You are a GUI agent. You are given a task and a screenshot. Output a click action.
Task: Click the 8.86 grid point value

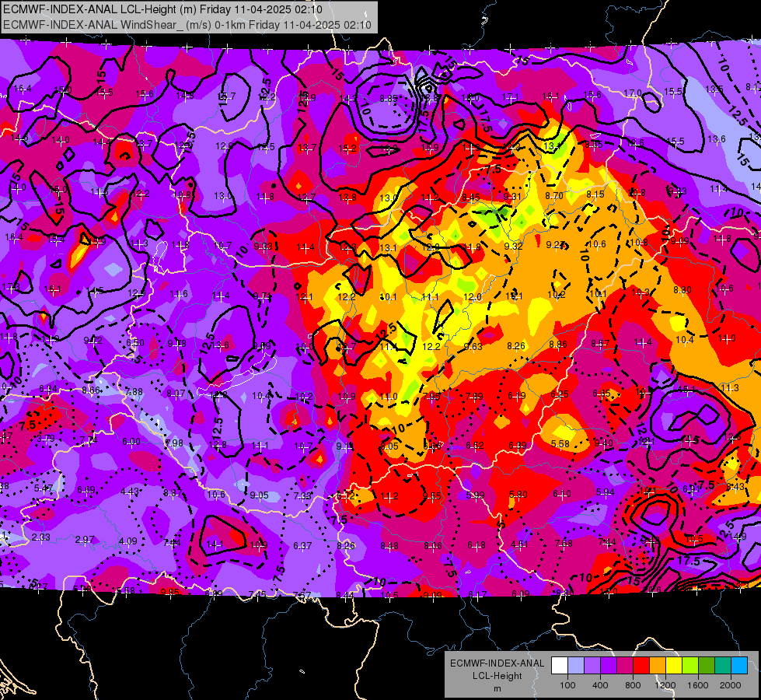pyautogui.click(x=558, y=345)
